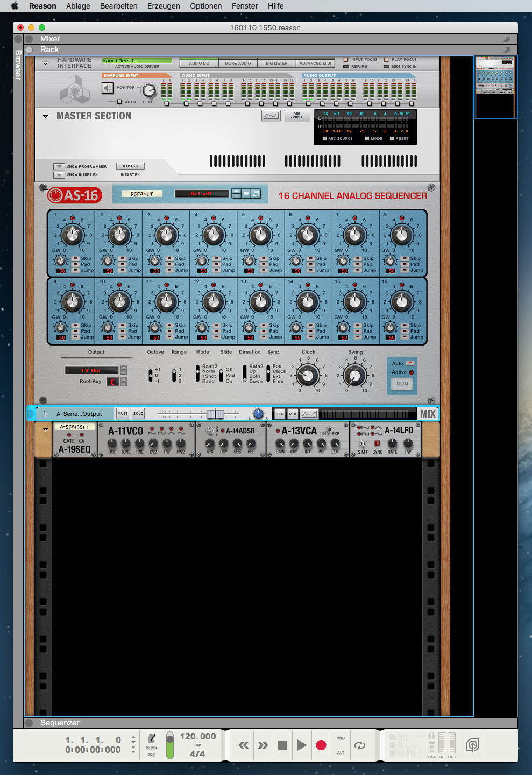Toggle the meter MODE button
The image size is (532, 775).
coord(367,139)
